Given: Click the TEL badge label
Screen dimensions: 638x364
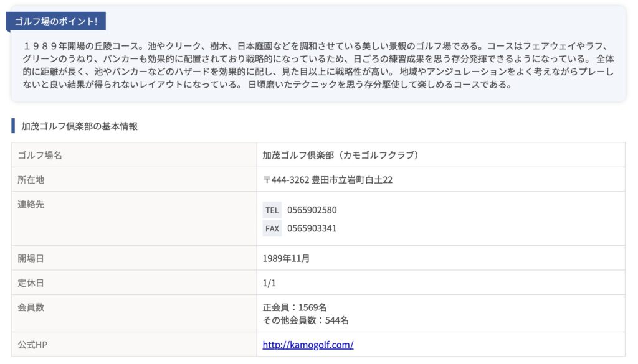Looking at the screenshot, I should [272, 210].
